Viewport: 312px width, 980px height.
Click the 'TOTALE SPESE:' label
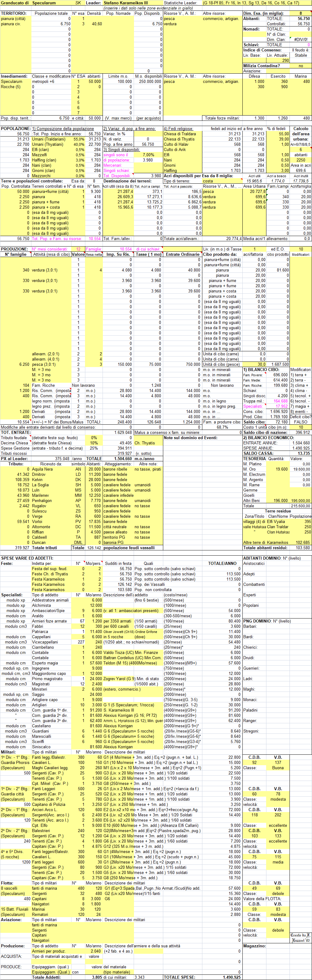(180, 978)
